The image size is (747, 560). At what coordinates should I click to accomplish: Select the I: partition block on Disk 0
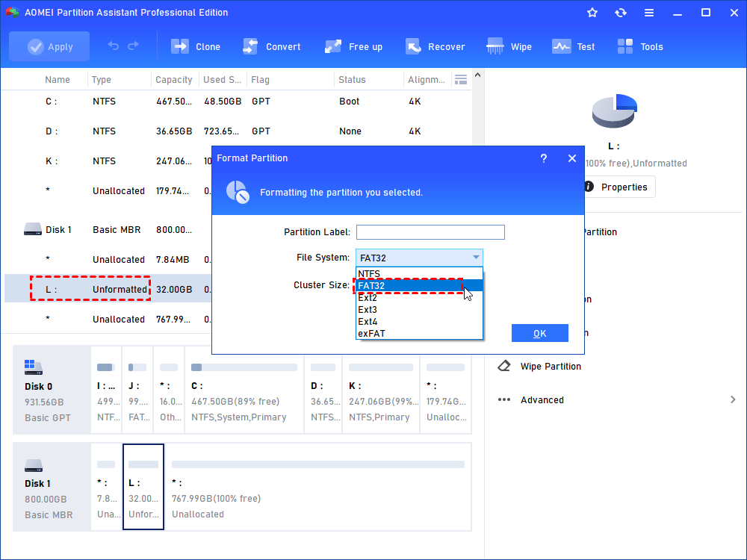tap(106, 390)
